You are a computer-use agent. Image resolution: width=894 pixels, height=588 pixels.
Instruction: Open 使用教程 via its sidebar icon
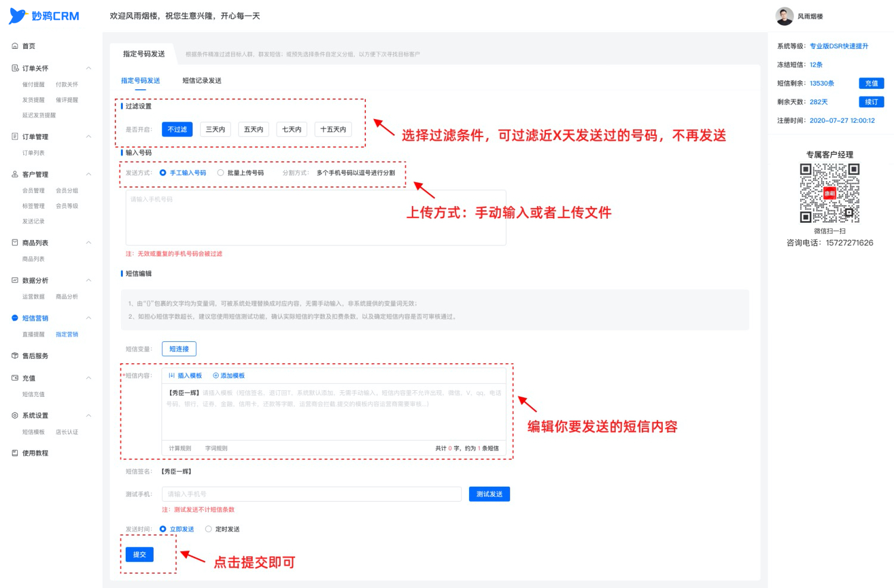(15, 453)
